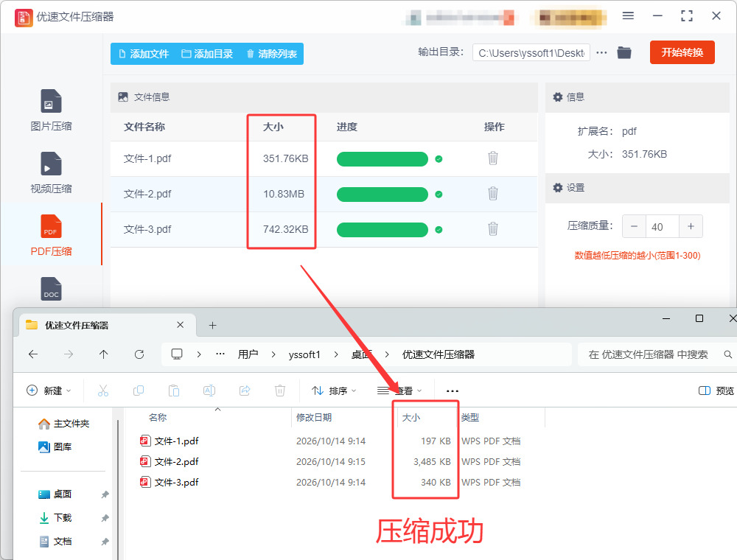Refresh the Explorer folder view

tap(139, 354)
